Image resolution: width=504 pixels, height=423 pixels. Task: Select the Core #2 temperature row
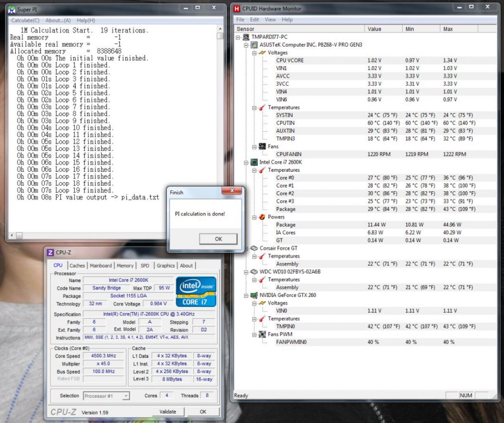point(386,193)
